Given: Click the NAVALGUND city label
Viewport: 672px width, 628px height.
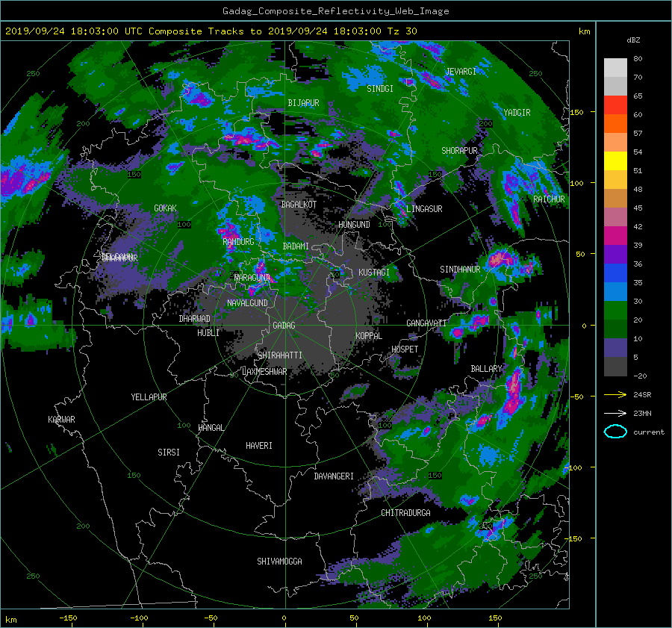Looking at the screenshot, I should coord(247,303).
